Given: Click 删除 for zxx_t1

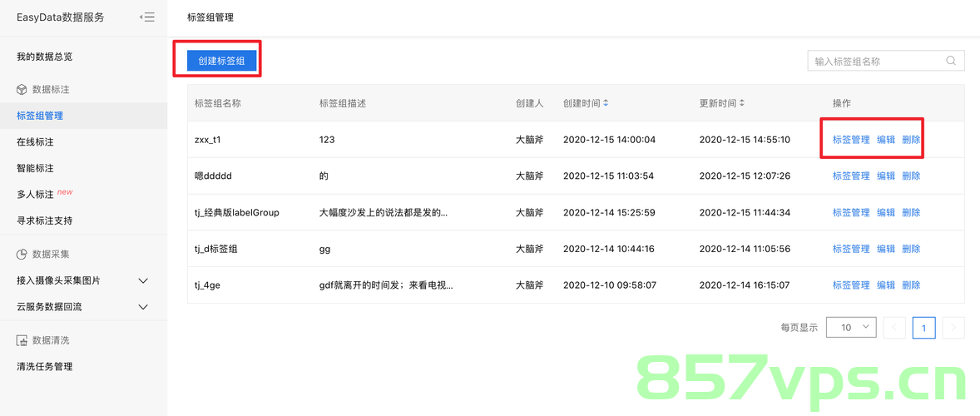Looking at the screenshot, I should [x=911, y=140].
